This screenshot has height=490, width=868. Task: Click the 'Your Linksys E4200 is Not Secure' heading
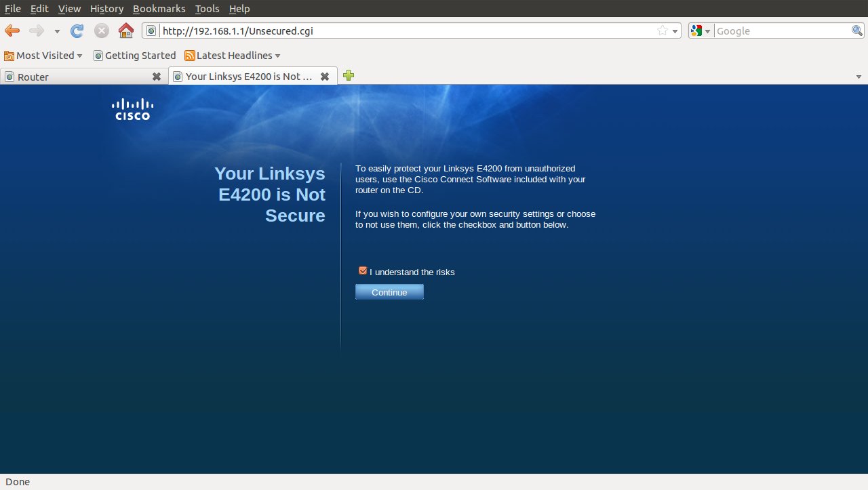(270, 195)
